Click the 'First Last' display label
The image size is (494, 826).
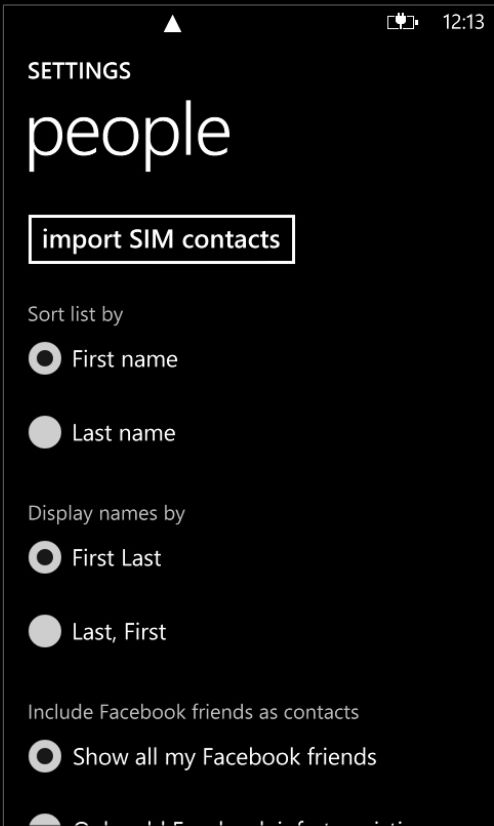[116, 558]
